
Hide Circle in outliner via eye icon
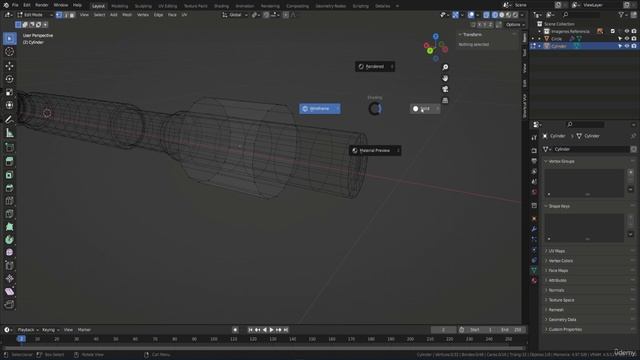pyautogui.click(x=627, y=39)
